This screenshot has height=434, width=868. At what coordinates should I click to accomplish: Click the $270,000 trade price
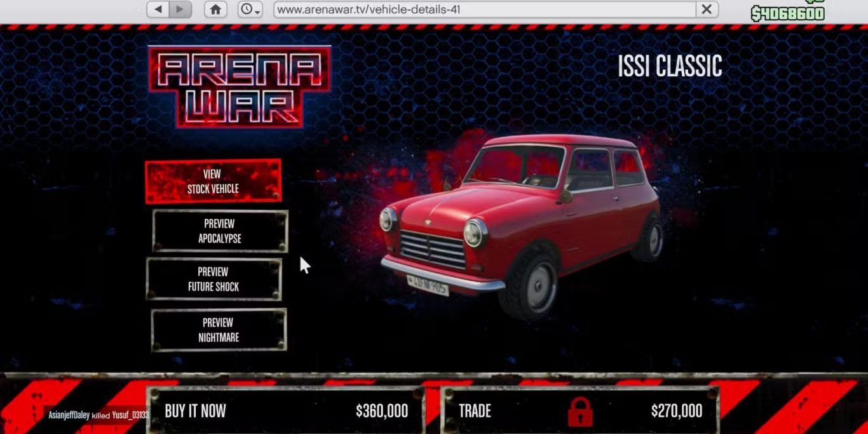[677, 411]
